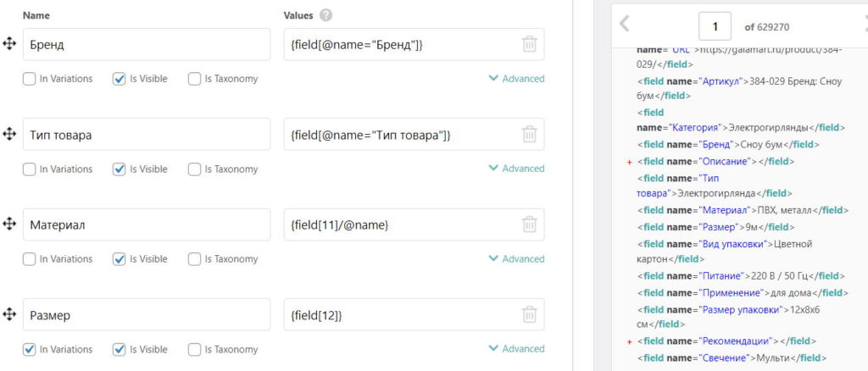Grab the drag handle beside Бренд
The width and height of the screenshot is (868, 371).
(10, 44)
